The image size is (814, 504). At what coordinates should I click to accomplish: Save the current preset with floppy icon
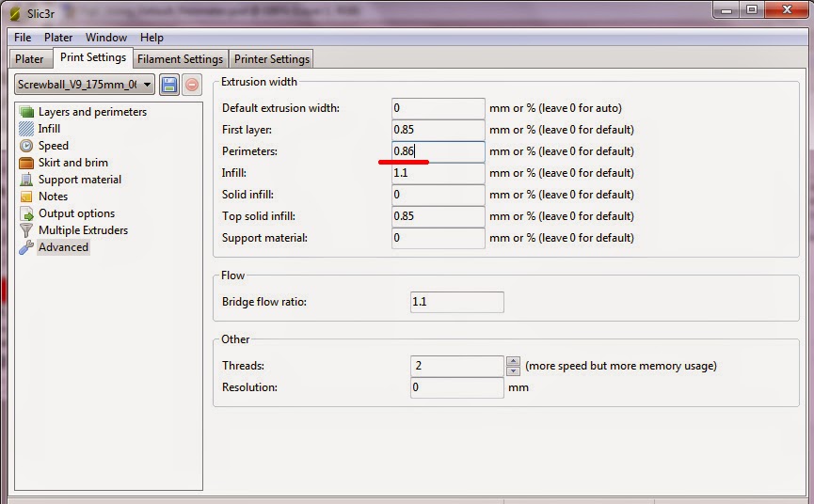169,85
